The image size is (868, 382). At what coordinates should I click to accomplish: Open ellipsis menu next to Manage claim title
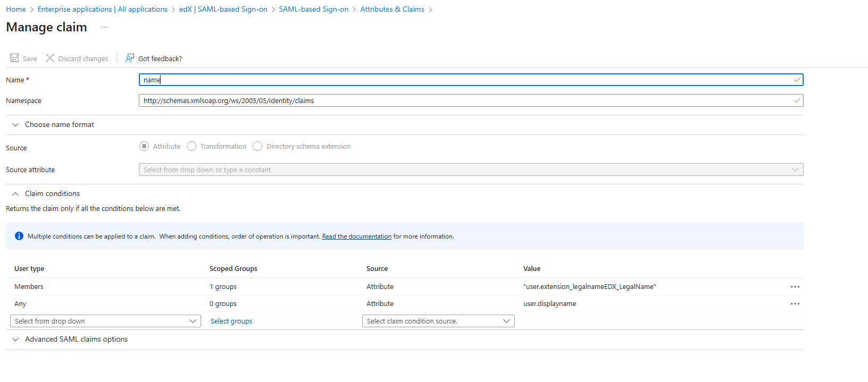pos(104,27)
